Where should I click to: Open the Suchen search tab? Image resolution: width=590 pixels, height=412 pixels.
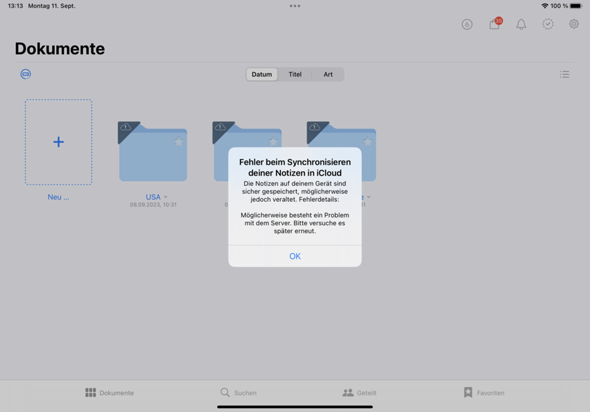[239, 393]
